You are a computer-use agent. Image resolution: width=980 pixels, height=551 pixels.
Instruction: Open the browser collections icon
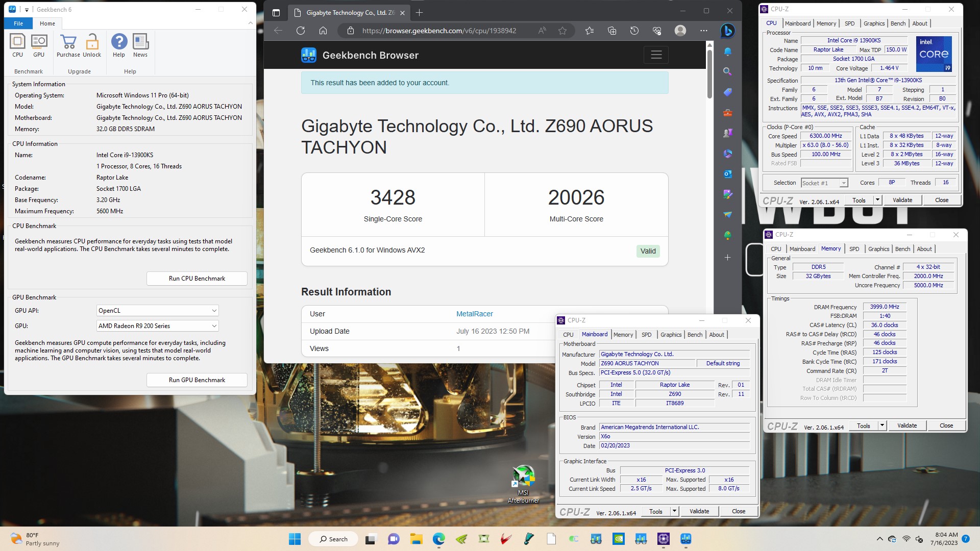point(612,31)
